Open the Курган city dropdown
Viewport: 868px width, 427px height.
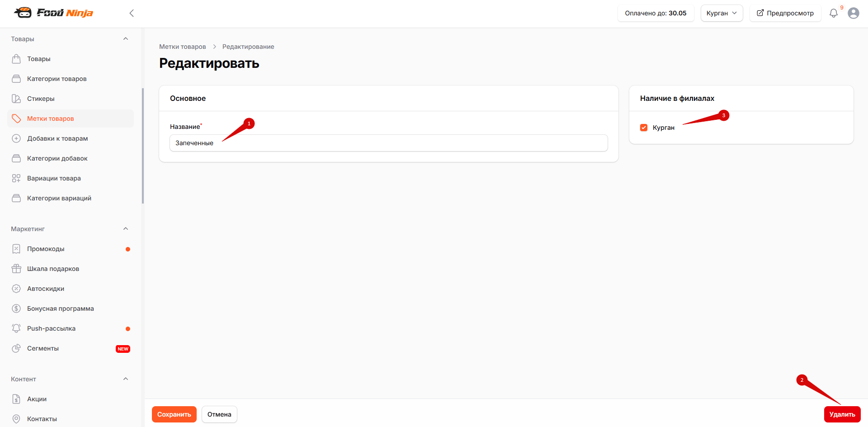722,13
